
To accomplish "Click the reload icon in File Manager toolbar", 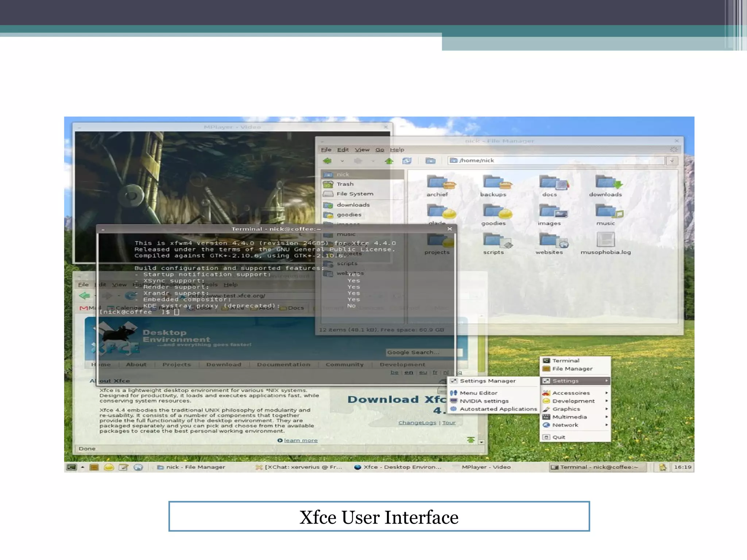I will [407, 161].
